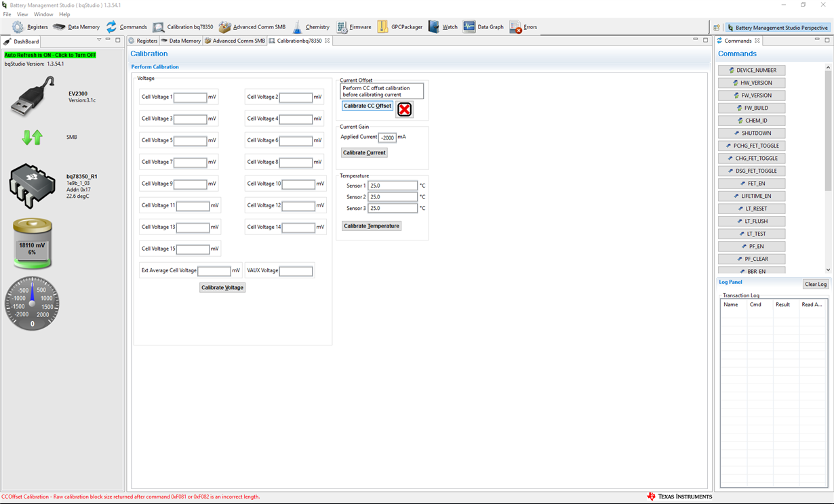Open the View menu

[x=22, y=14]
